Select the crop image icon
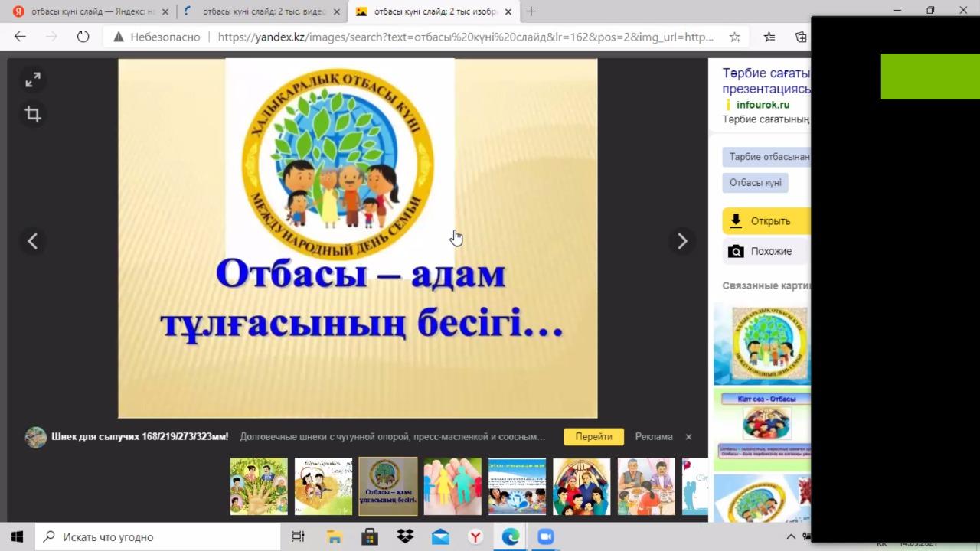 (33, 115)
